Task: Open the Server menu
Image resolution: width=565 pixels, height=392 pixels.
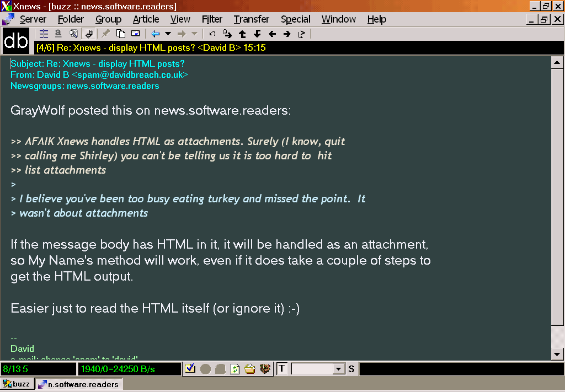Action: (33, 19)
